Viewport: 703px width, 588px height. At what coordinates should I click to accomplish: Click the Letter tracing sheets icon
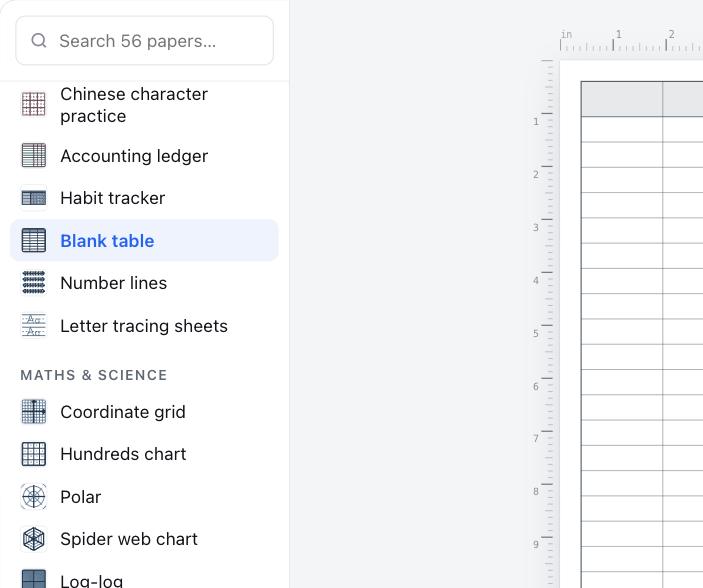34,326
